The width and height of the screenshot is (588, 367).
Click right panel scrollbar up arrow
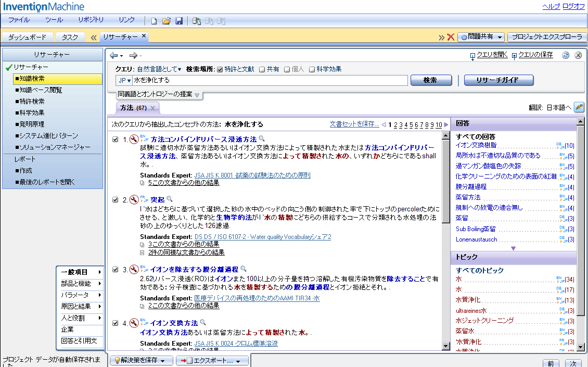click(581, 121)
